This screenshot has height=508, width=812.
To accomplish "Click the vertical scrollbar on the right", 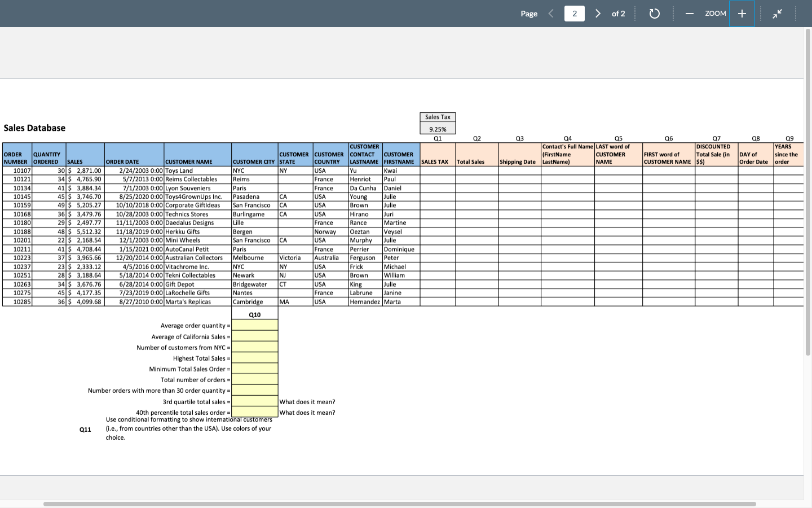I will click(807, 192).
